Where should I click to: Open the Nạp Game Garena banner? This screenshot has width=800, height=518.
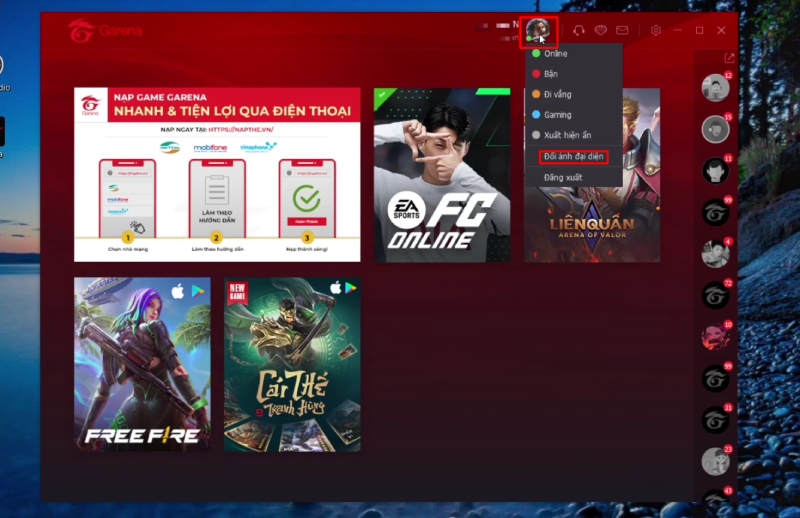[x=217, y=175]
